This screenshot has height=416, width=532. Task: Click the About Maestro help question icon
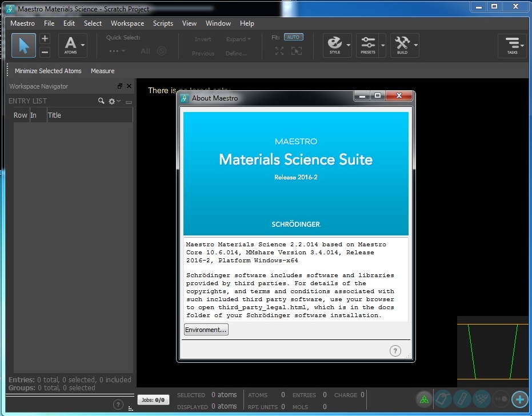[x=395, y=350]
